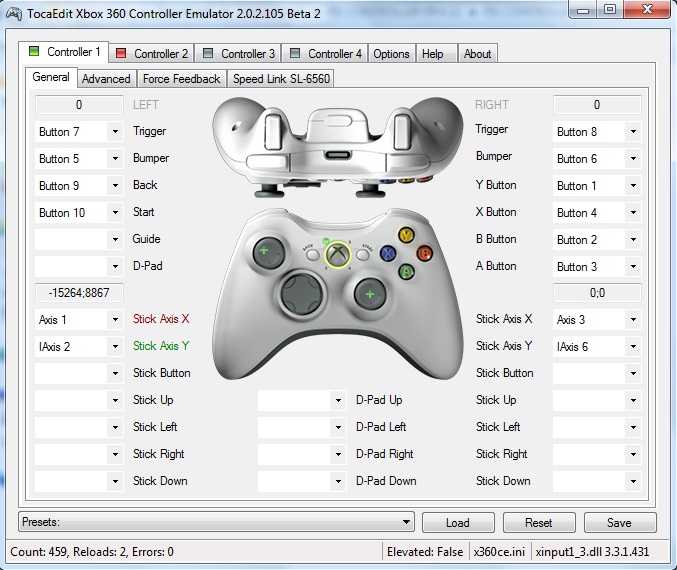Click the Load button
Viewport: 677px width, 570px height.
pyautogui.click(x=458, y=523)
